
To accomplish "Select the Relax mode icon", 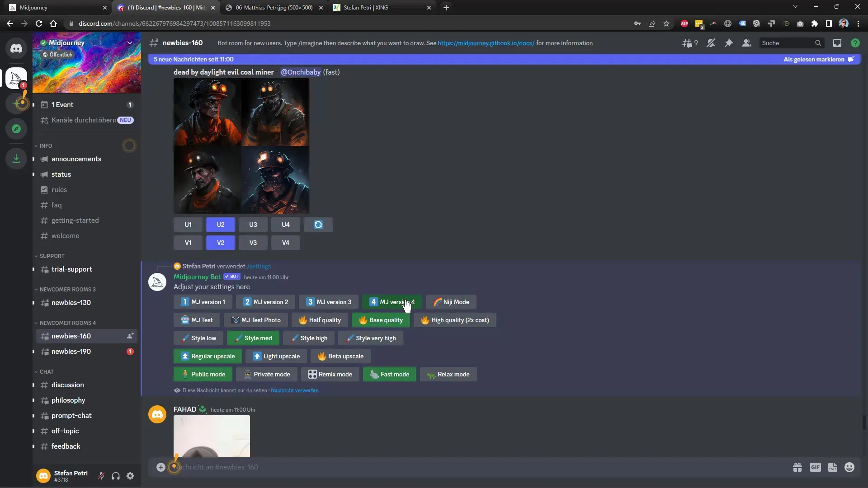I will [x=431, y=374].
